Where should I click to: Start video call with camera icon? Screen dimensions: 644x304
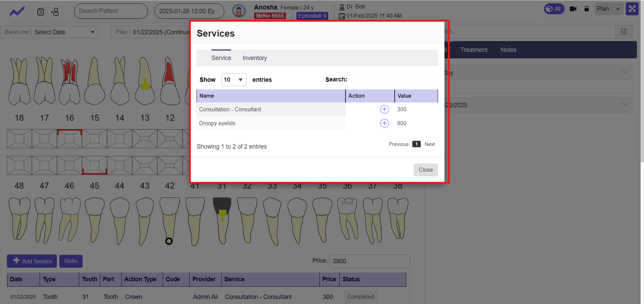point(573,9)
